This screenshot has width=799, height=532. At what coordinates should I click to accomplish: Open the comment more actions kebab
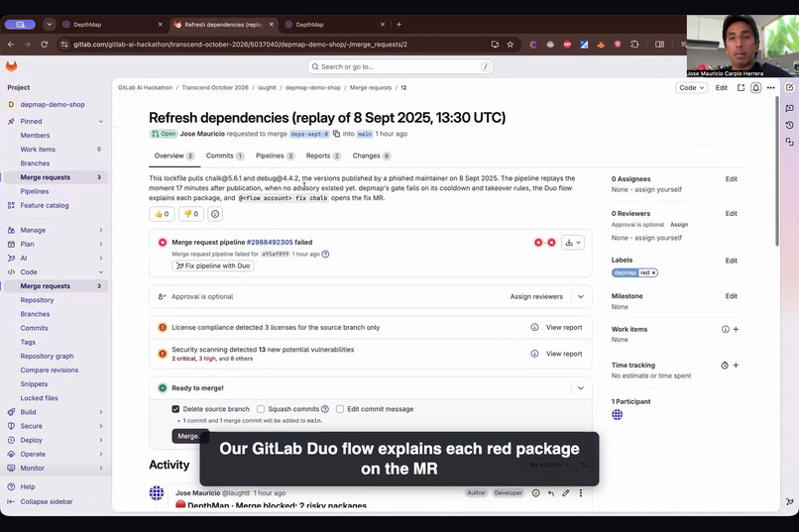tap(580, 492)
